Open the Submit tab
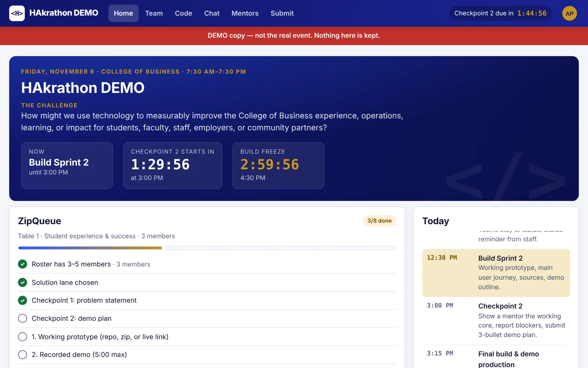This screenshot has height=368, width=588. click(x=282, y=13)
